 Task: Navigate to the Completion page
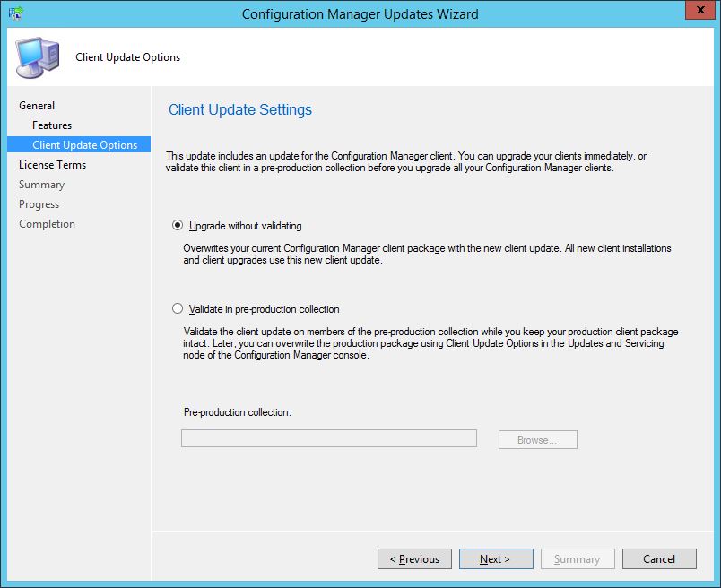click(47, 223)
